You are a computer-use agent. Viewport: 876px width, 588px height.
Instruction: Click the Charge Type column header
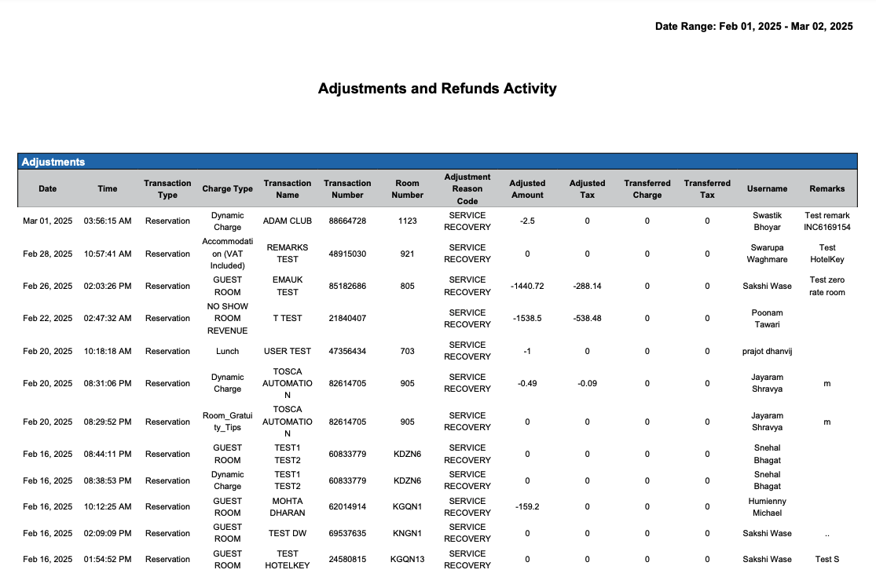(x=227, y=189)
